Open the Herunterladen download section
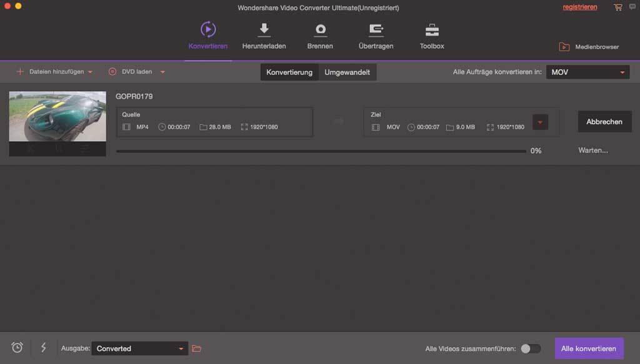Screen dimensions: 640x364 [x=264, y=36]
